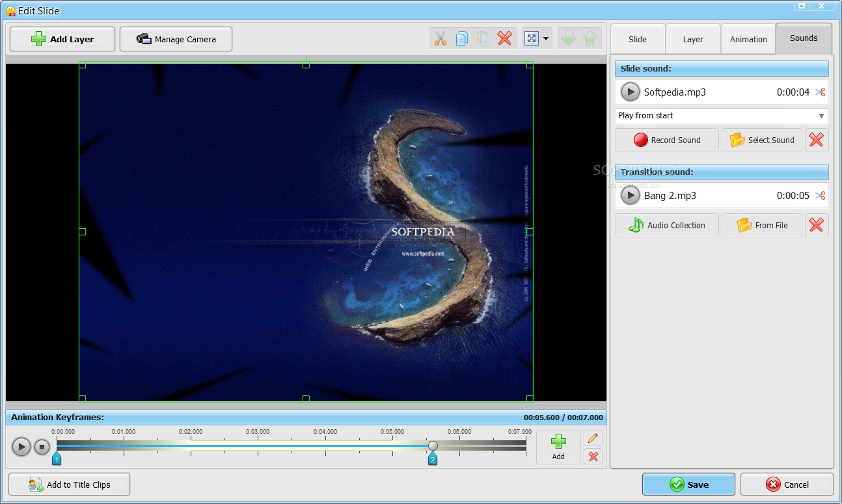The image size is (842, 504).
Task: Click the Edit Slide window title icon
Action: (10, 11)
